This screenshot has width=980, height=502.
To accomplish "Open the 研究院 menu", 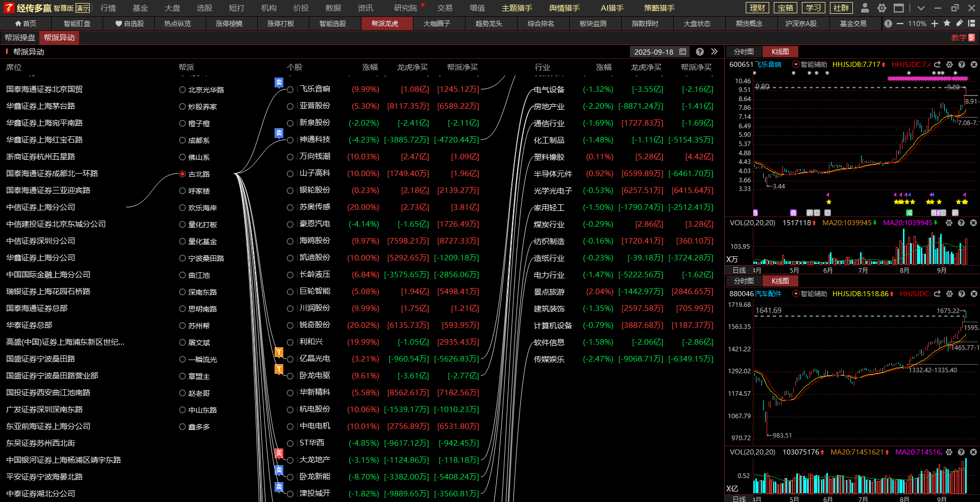I will (405, 8).
